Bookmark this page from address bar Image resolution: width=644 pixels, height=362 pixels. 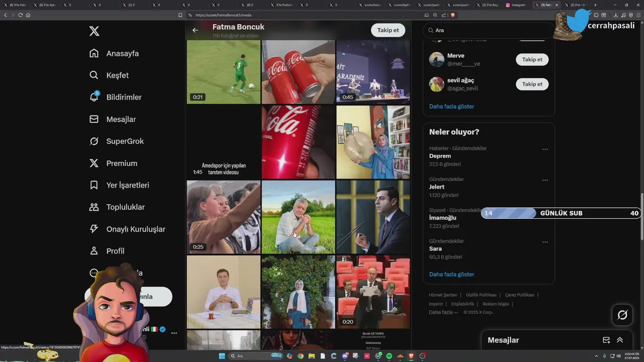pos(180,15)
